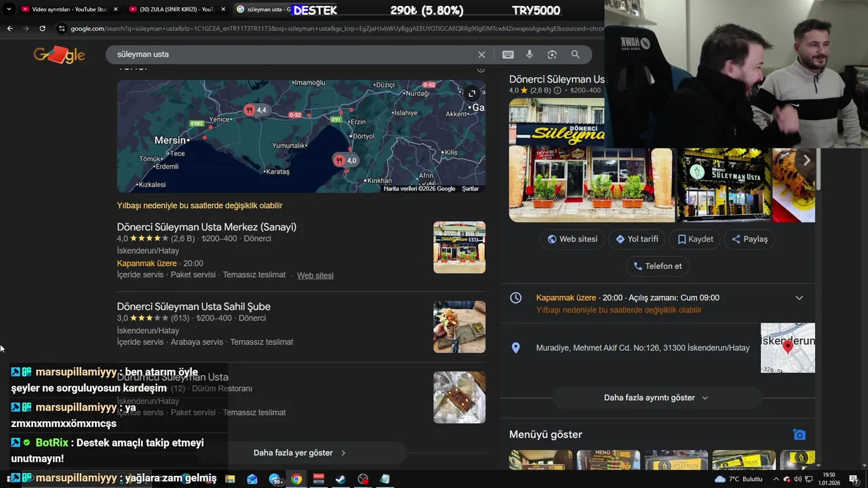Save the place with Kaydet
This screenshot has width=868, height=488.
click(696, 239)
